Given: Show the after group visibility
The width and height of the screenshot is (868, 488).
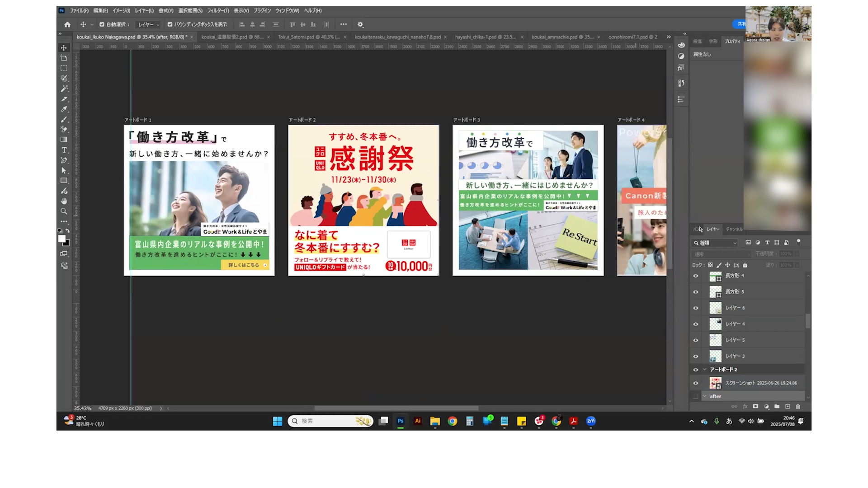Looking at the screenshot, I should 696,396.
